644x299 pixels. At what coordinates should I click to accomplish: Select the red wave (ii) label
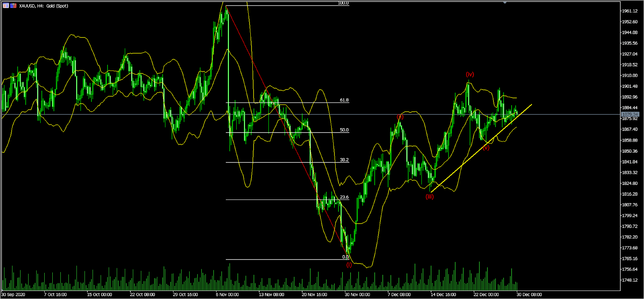coord(400,117)
